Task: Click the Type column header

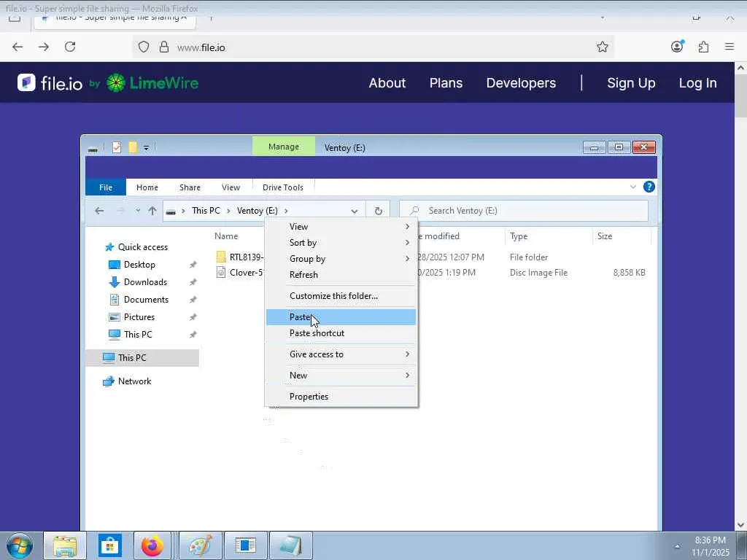Action: [519, 236]
